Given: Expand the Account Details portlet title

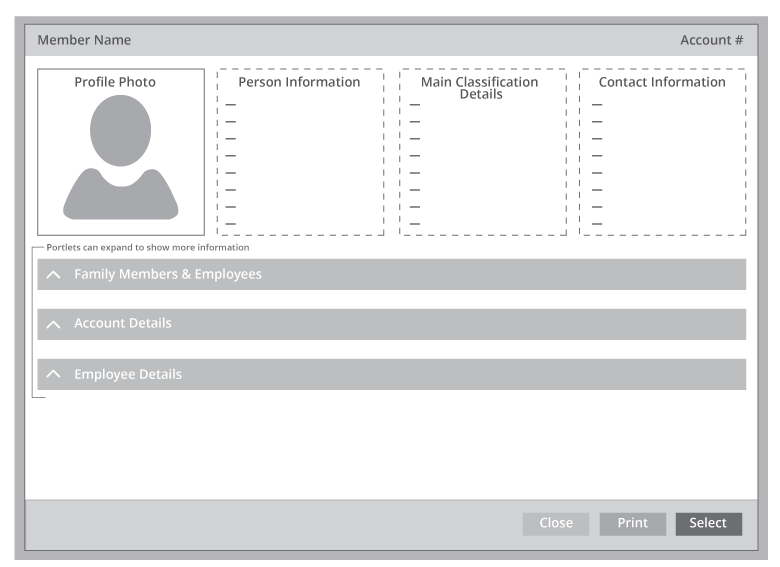Looking at the screenshot, I should 122,323.
